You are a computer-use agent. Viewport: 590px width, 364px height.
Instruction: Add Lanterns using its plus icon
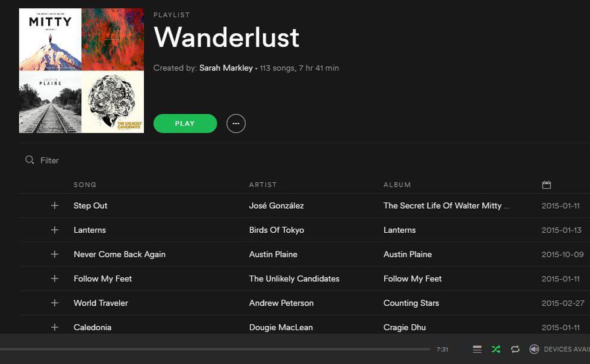(x=55, y=230)
